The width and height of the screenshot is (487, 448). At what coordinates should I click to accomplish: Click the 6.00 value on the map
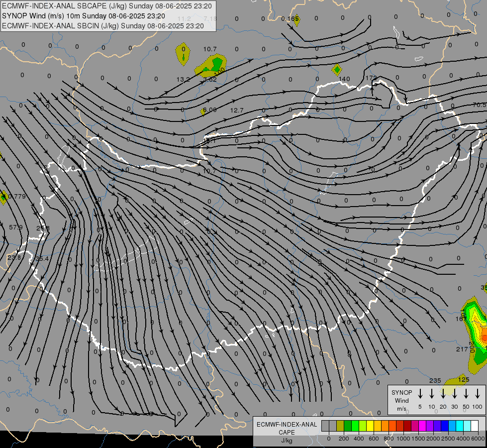pos(210,110)
